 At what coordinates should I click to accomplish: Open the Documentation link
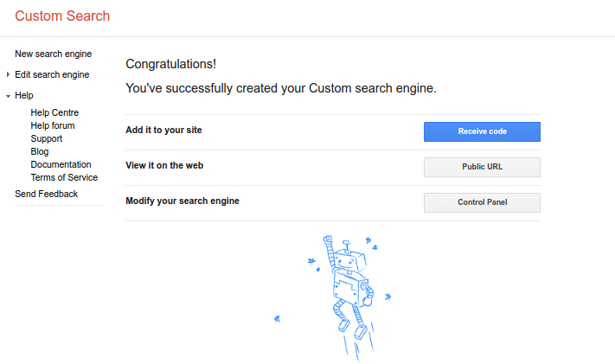(x=61, y=164)
